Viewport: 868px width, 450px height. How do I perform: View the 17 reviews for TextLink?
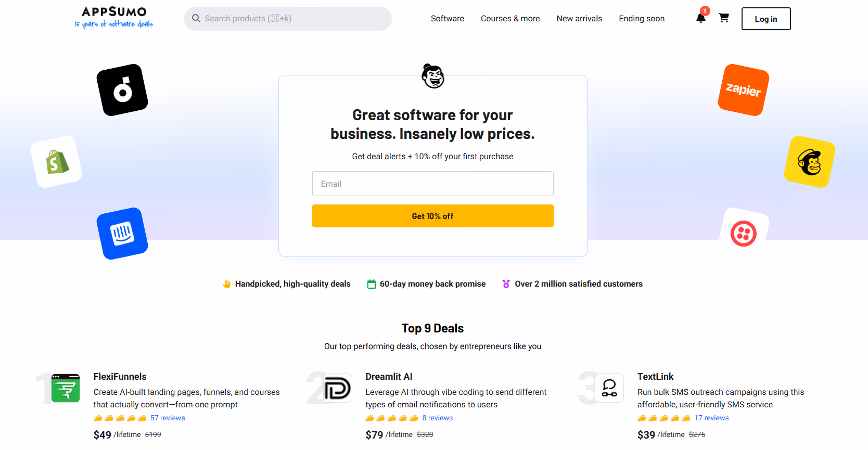(x=711, y=418)
